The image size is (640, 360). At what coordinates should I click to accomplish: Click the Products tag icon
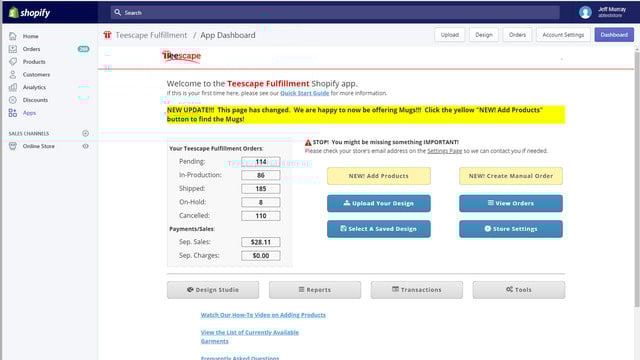[13, 62]
